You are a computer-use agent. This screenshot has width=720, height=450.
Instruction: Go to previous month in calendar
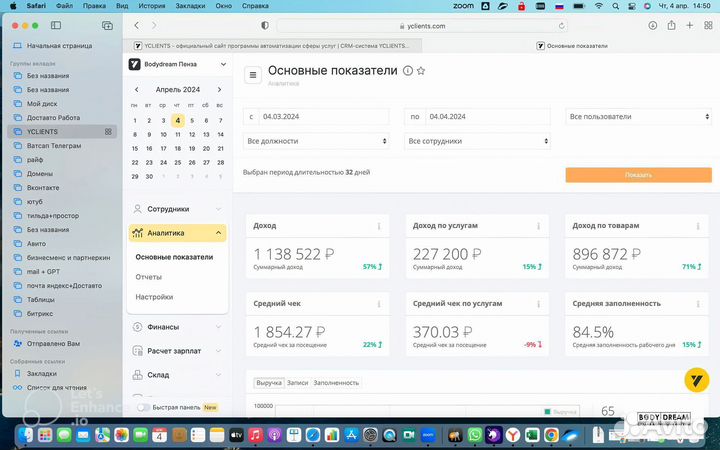coord(136,90)
